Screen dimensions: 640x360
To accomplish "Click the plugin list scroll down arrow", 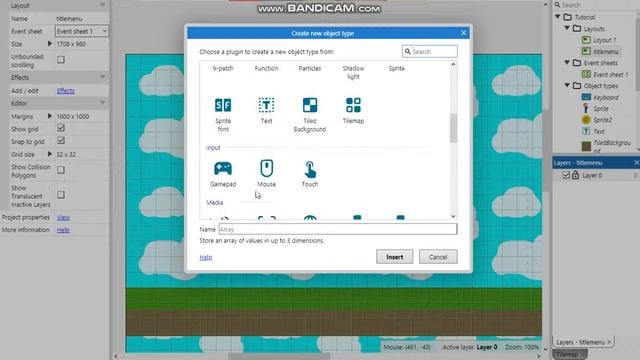I will tap(453, 216).
